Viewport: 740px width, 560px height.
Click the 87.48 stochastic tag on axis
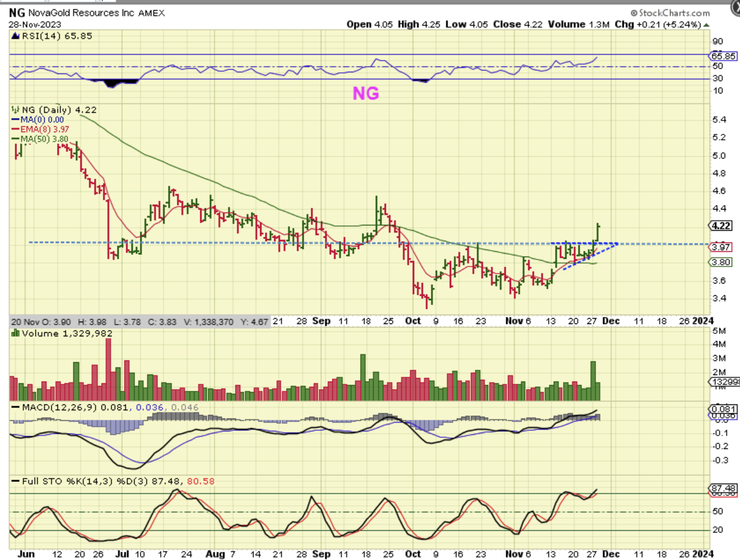pyautogui.click(x=723, y=488)
